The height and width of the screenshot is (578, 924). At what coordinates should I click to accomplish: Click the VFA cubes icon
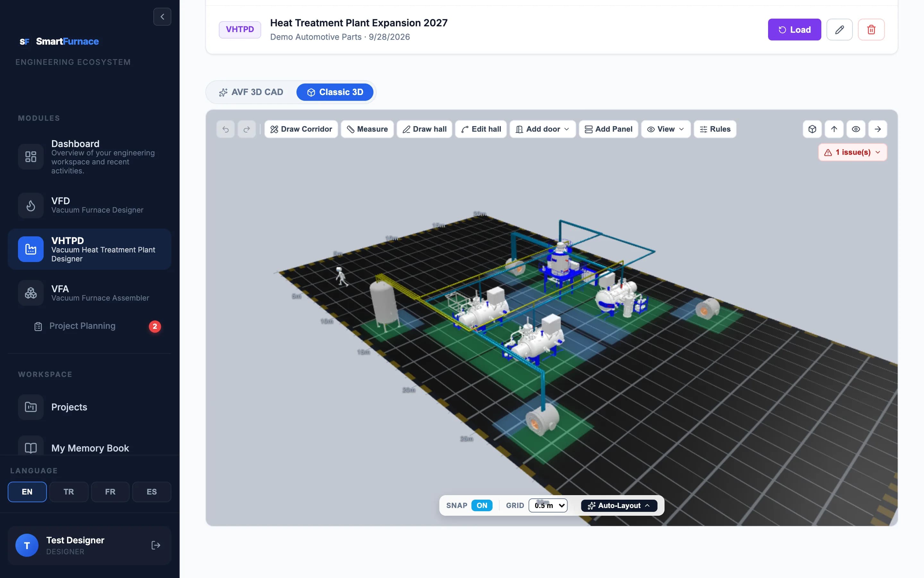tap(30, 293)
